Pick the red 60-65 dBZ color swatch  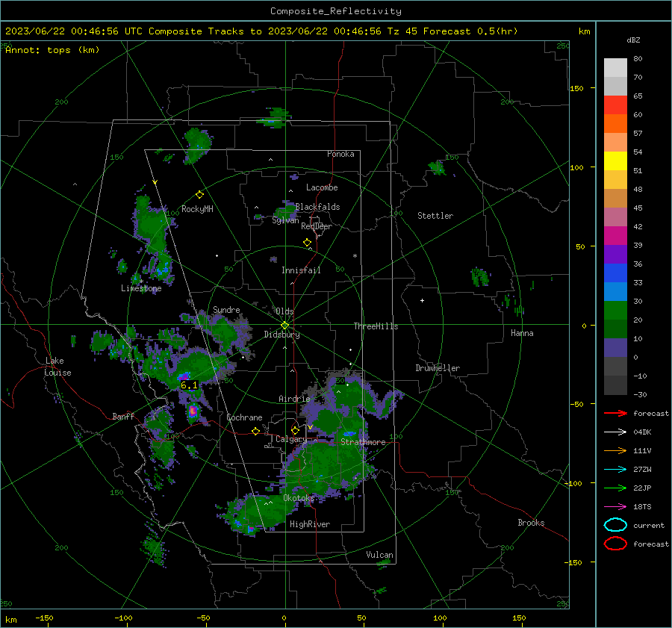615,105
